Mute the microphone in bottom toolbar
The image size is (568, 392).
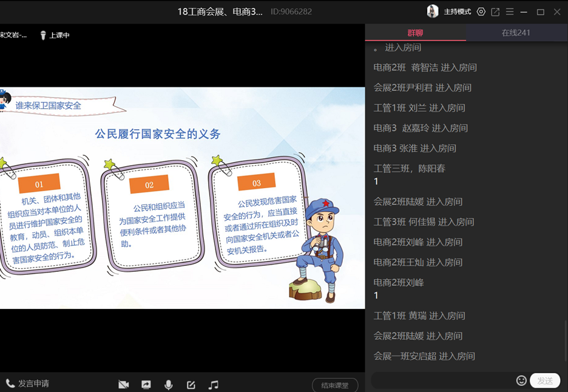pyautogui.click(x=169, y=385)
